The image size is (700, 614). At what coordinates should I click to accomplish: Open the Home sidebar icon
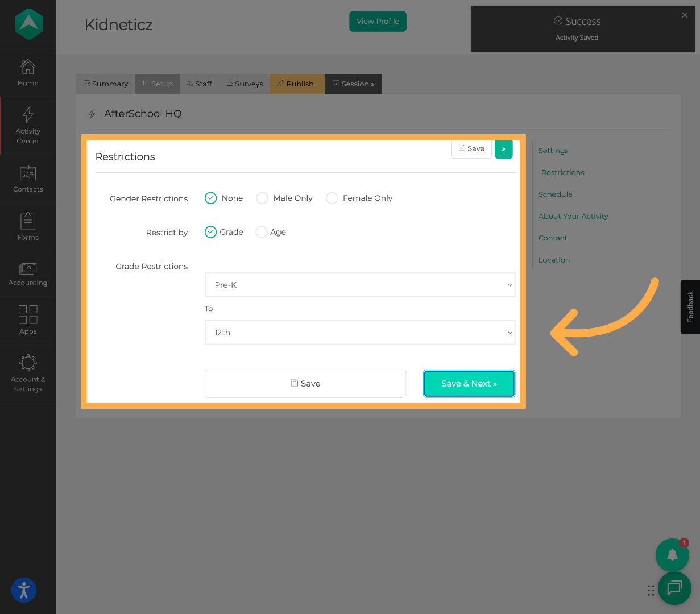point(28,72)
